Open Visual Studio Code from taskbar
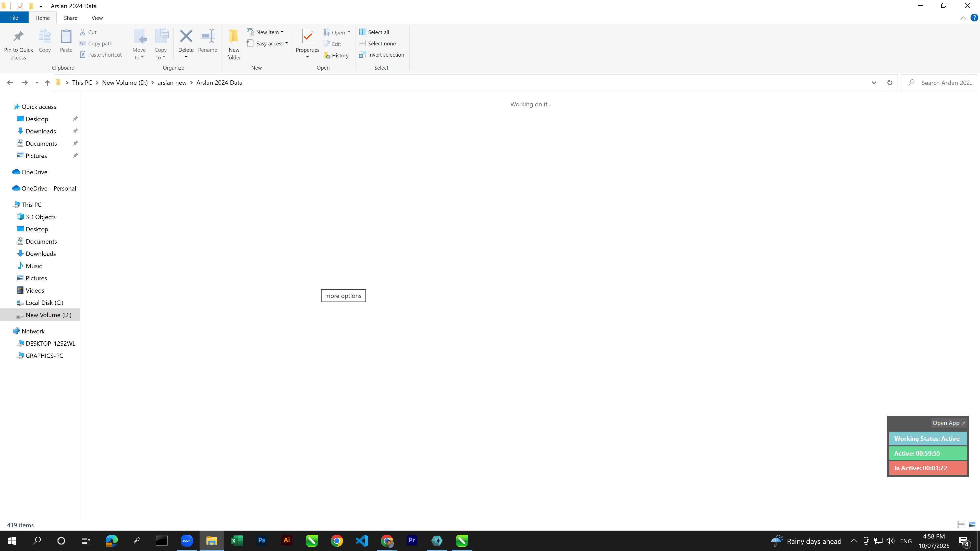This screenshot has width=980, height=551. point(361,540)
